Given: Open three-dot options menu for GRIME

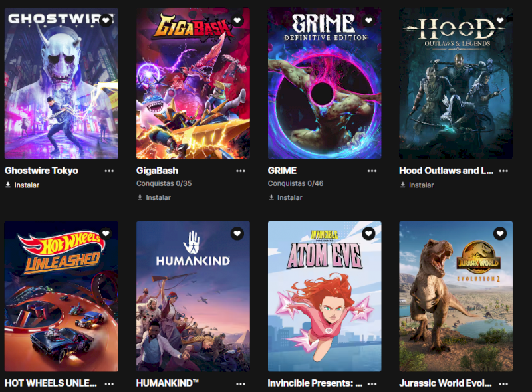Looking at the screenshot, I should point(372,171).
